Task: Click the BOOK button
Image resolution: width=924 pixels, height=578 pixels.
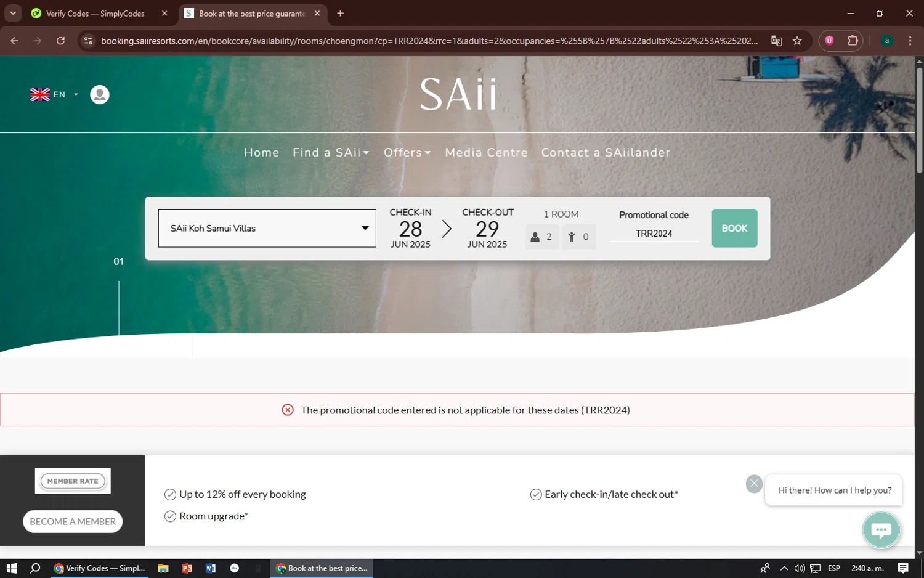Action: 734,228
